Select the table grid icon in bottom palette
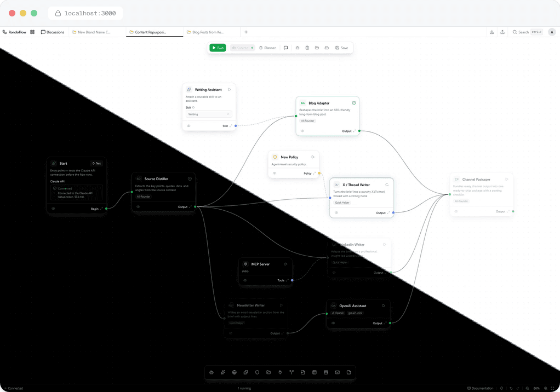560x392 pixels. tap(315, 372)
